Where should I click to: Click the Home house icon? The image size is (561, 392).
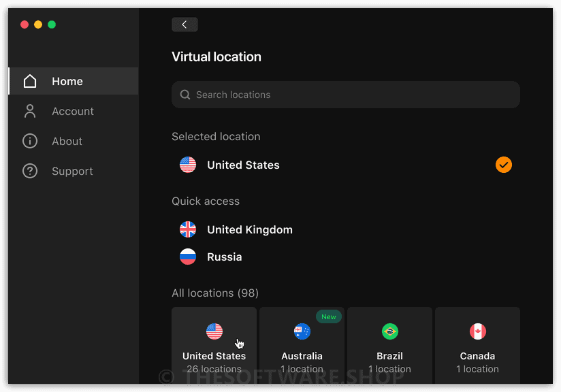[x=30, y=81]
